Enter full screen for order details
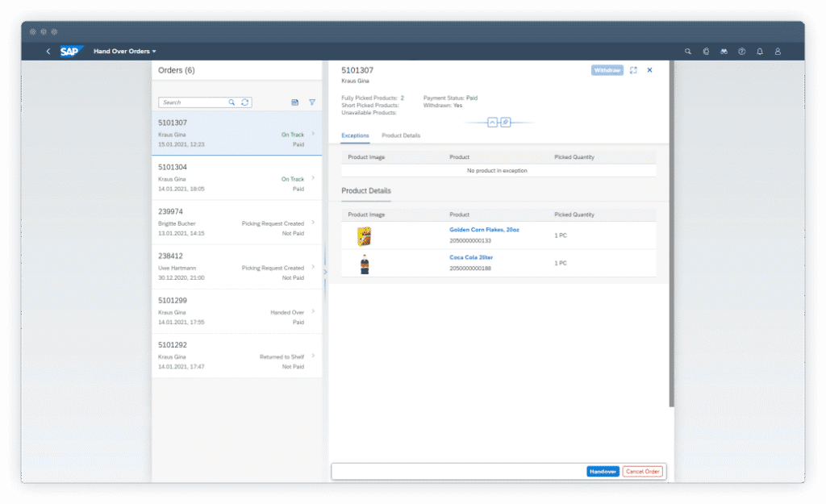The image size is (826, 504). click(x=633, y=70)
